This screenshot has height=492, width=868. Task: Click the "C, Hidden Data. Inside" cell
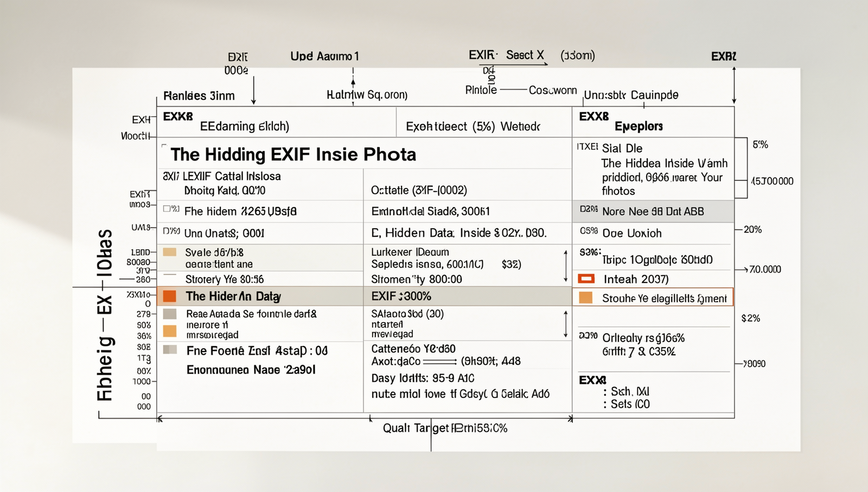(x=431, y=233)
